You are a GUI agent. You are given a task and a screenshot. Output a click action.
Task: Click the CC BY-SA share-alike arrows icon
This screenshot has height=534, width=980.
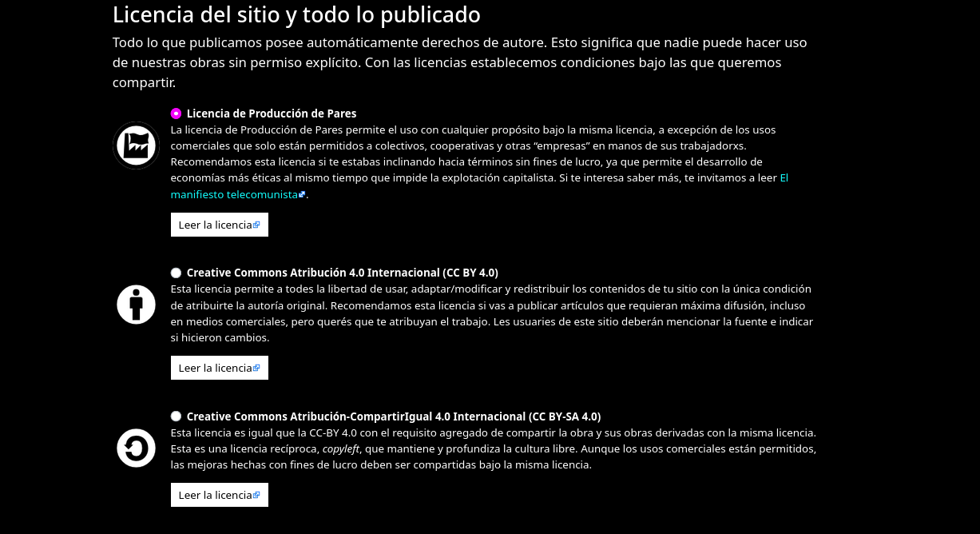pyautogui.click(x=136, y=448)
